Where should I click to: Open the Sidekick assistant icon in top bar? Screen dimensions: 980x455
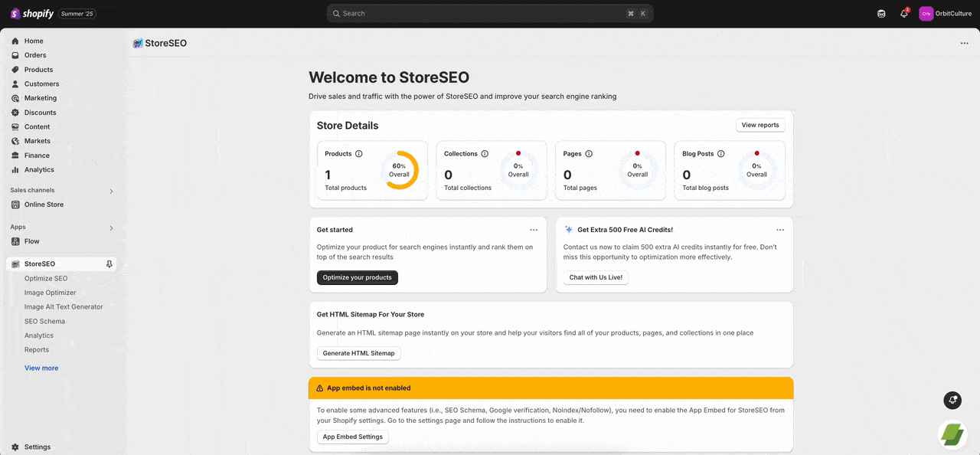pyautogui.click(x=881, y=13)
